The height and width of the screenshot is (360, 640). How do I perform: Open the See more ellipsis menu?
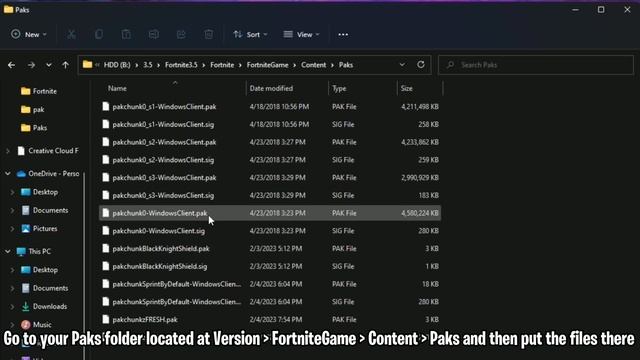click(343, 35)
